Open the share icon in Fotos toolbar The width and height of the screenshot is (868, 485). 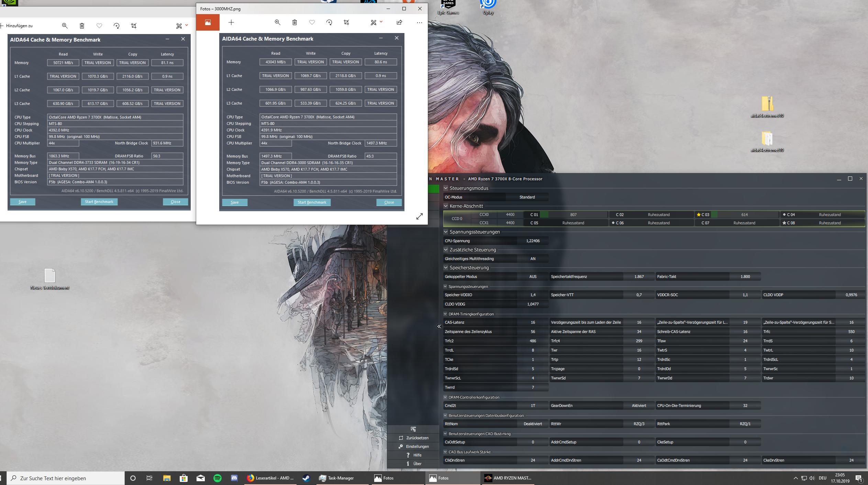tap(399, 22)
